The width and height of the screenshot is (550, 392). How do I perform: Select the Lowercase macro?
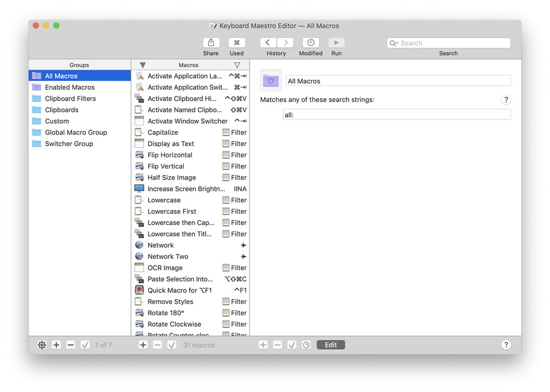(x=190, y=200)
